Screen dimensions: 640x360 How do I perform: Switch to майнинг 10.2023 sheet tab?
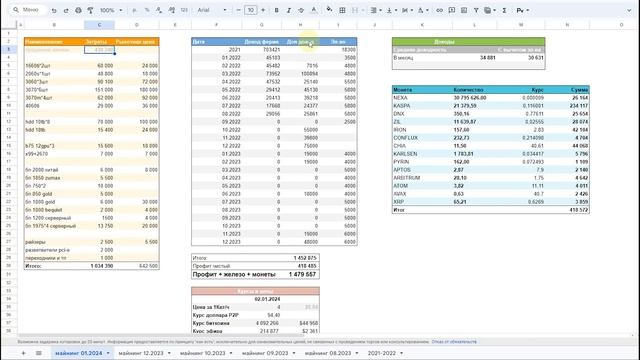click(202, 353)
